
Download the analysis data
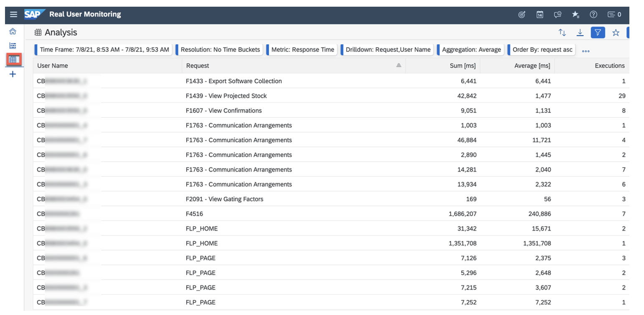point(580,33)
